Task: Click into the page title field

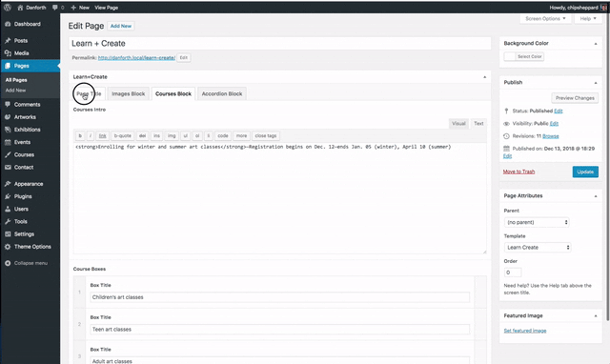Action: tap(279, 43)
